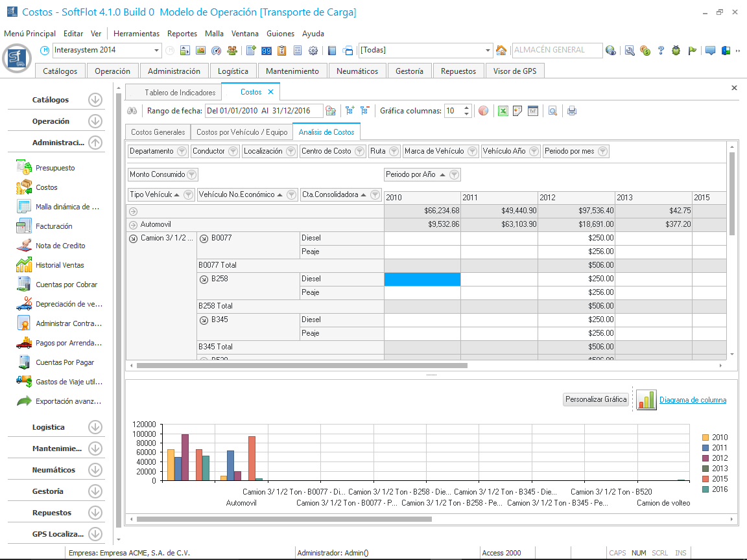Image resolution: width=747 pixels, height=560 pixels.
Task: Toggle filter on Periodo por Año
Action: [x=454, y=174]
